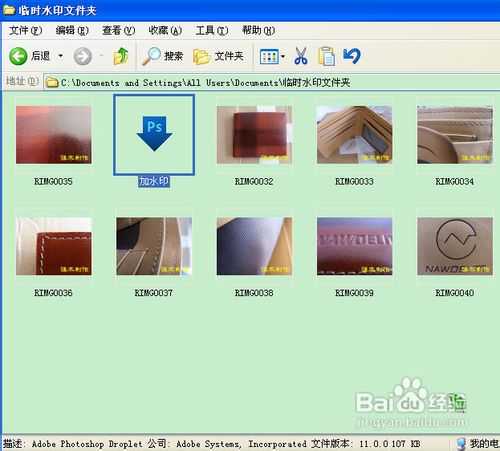Select the RIMG0036 thumbnail
Viewport: 500px width, 451px height.
tap(54, 246)
